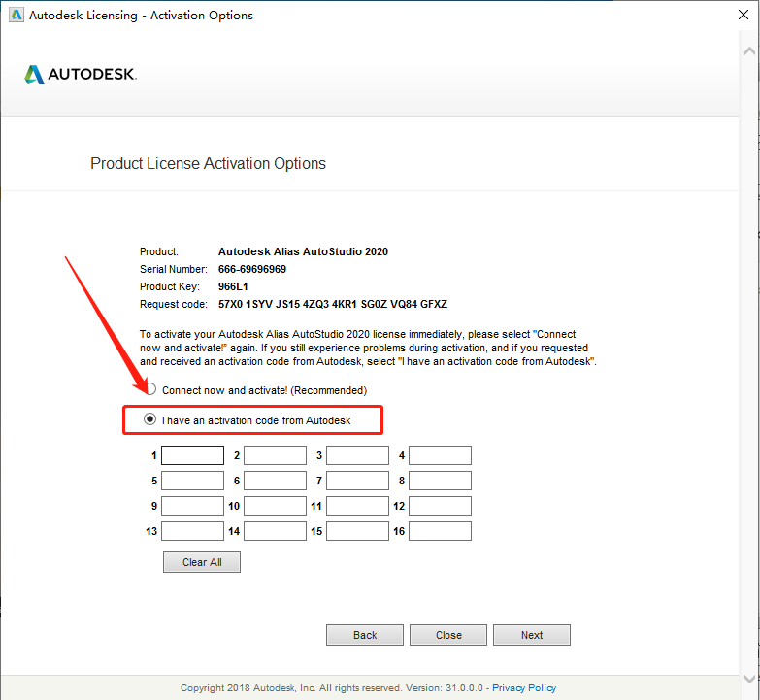Viewport: 760px width, 700px height.
Task: Click the 'Request code:' label
Action: click(174, 304)
